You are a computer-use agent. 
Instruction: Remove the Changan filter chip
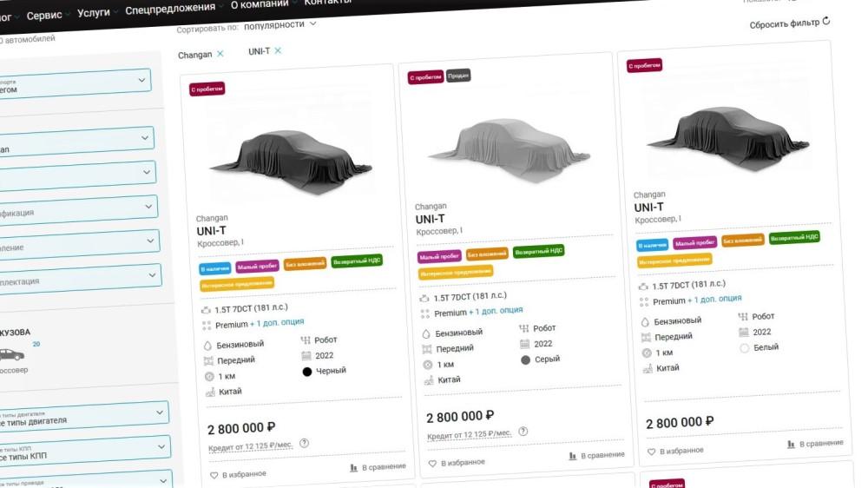[220, 54]
